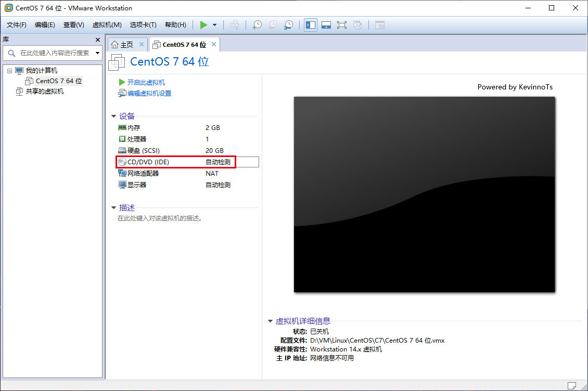
Task: Close the 主页 tab
Action: pos(142,44)
